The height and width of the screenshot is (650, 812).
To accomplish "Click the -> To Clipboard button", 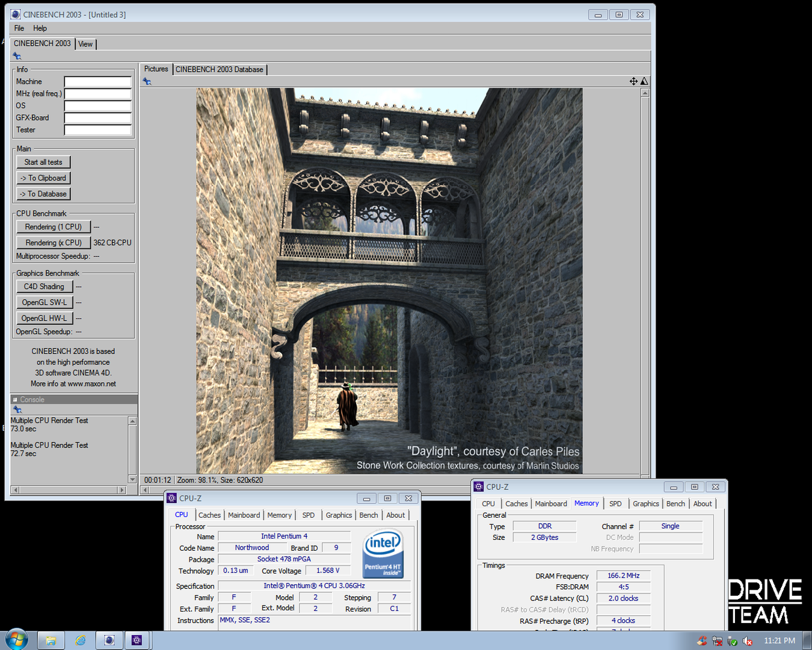I will 43,178.
